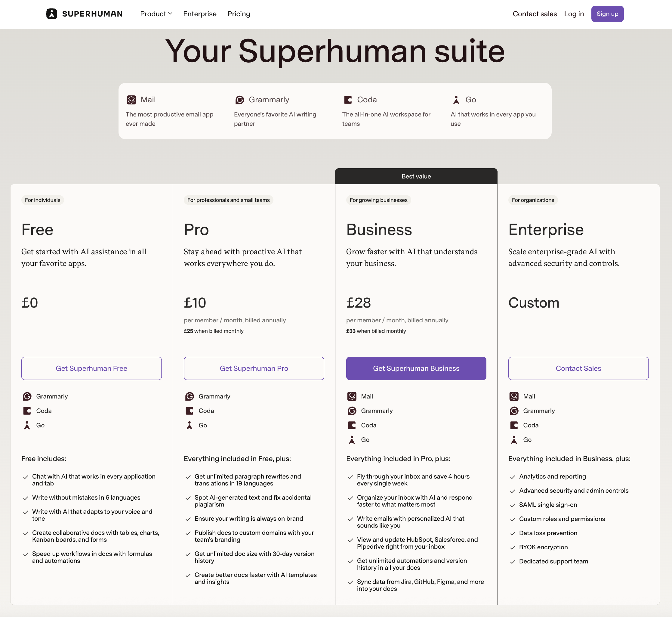The image size is (672, 617).
Task: Open Contact Sales in the Enterprise column
Action: 578,368
